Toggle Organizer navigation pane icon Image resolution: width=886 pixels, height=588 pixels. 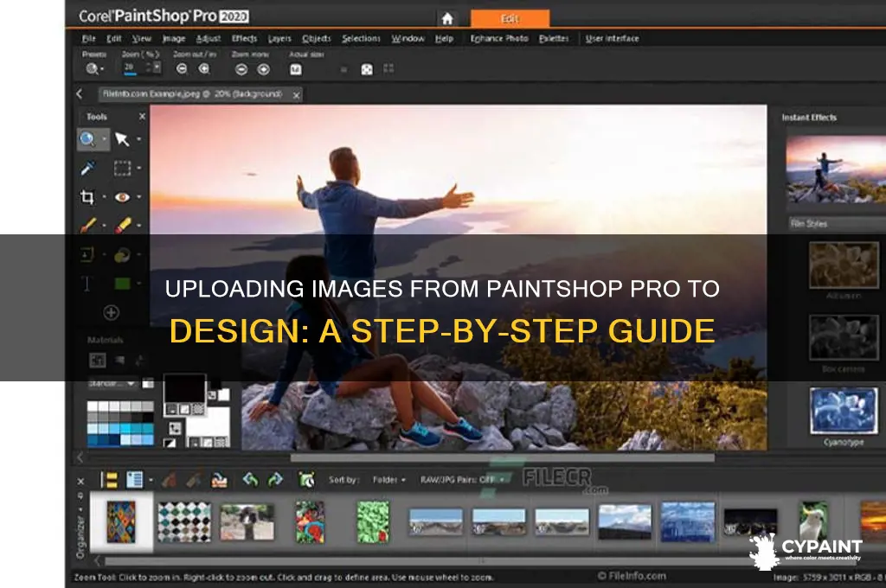pyautogui.click(x=108, y=480)
